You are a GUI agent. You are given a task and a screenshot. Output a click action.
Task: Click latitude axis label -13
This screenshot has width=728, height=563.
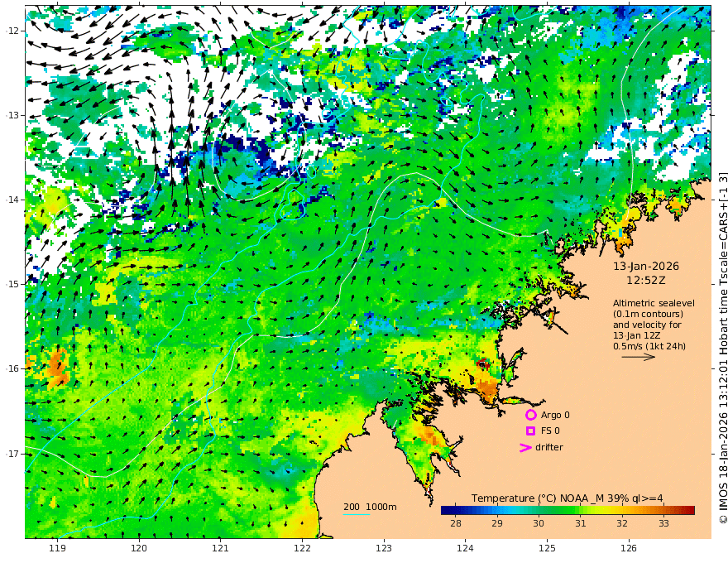(12, 115)
